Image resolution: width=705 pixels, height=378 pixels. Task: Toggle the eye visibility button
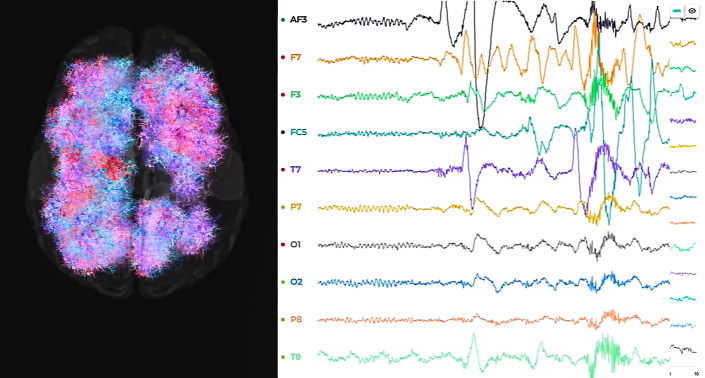coord(692,11)
